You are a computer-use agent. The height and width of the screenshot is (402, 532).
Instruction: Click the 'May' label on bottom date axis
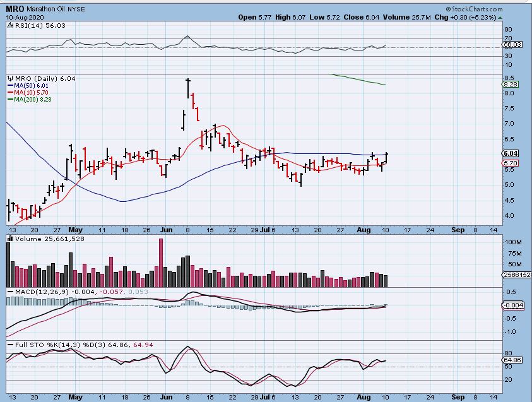[75, 397]
